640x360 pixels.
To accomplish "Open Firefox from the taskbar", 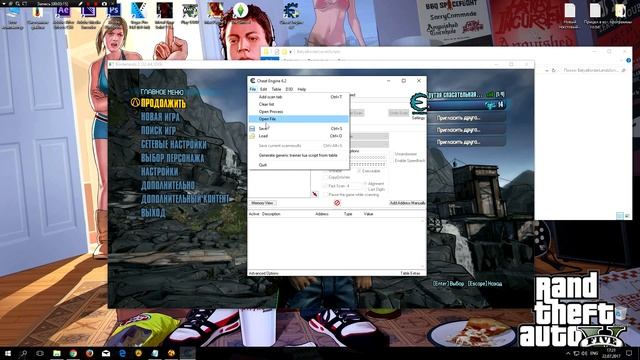I will click(x=89, y=353).
